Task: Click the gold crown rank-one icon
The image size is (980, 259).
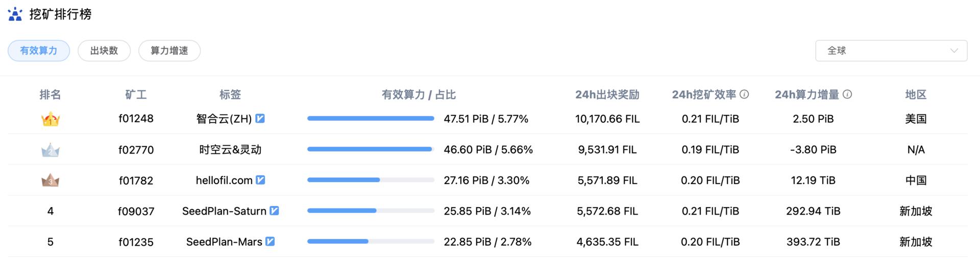Action: [51, 119]
